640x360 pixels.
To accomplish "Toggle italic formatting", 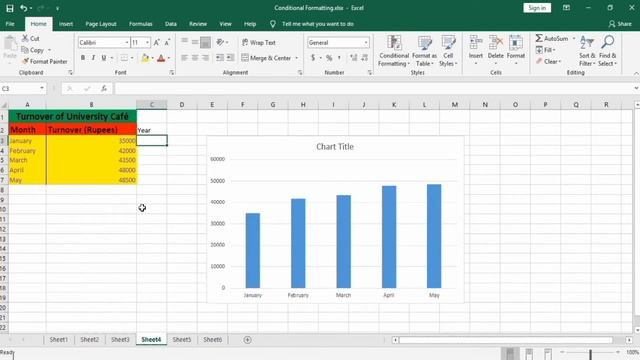I will coord(93,58).
